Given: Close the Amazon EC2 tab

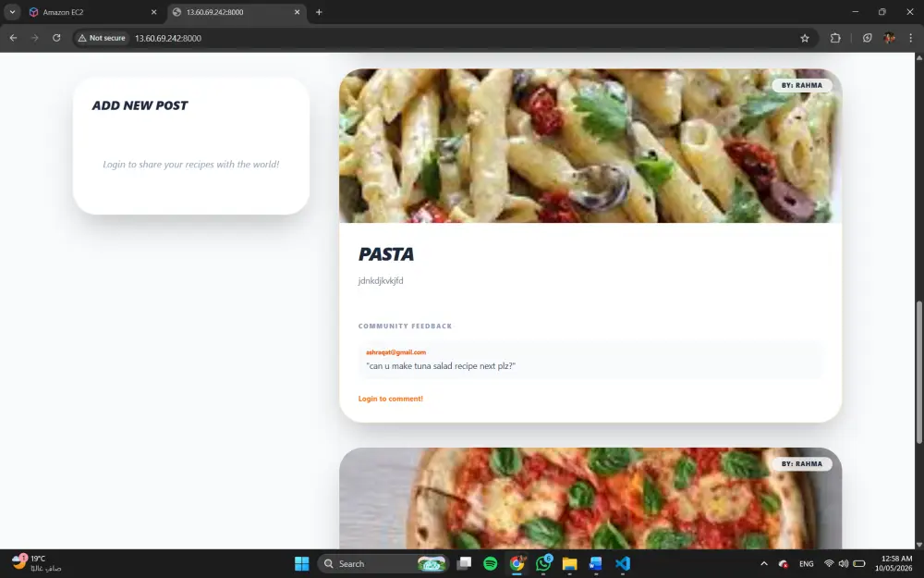Looking at the screenshot, I should click(x=153, y=12).
